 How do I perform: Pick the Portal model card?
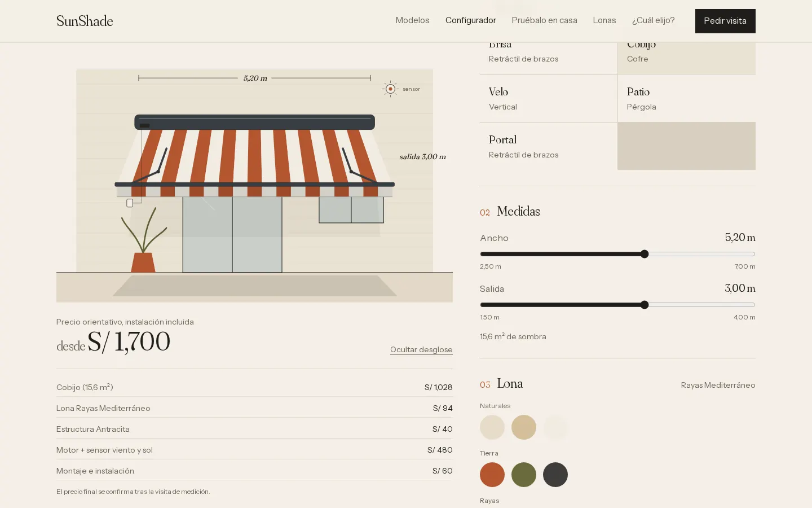click(x=549, y=146)
